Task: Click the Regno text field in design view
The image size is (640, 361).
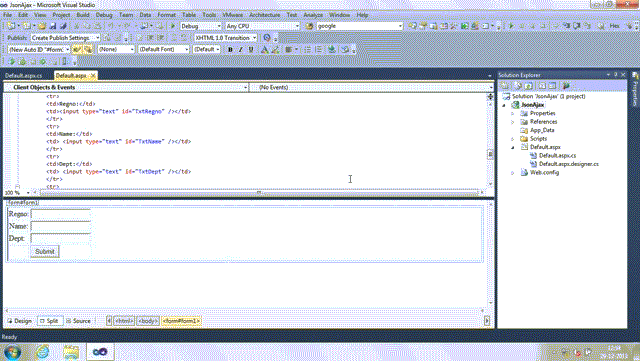Action: [61, 214]
